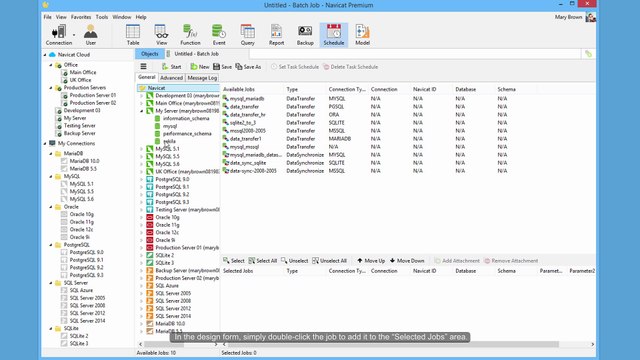
Task: Click the Save As button
Action: 248,67
